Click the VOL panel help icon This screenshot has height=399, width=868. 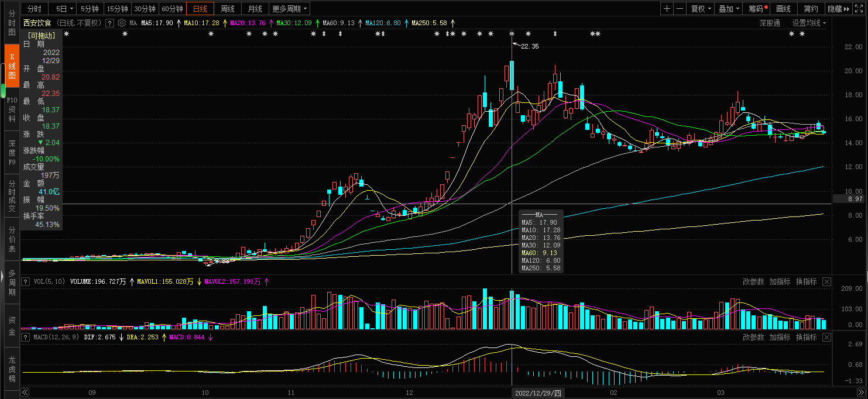(26, 281)
